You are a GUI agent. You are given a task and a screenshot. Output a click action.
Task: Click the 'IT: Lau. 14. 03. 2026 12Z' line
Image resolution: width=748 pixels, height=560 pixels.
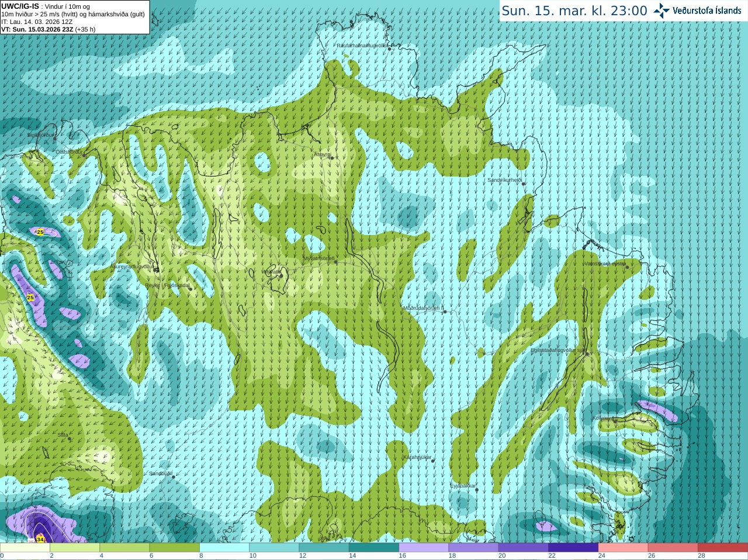[37, 22]
